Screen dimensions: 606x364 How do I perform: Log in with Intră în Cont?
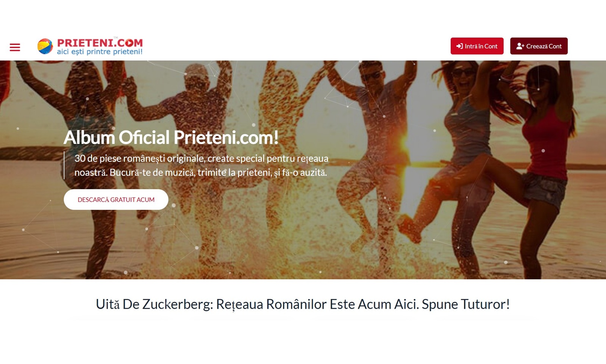[477, 46]
